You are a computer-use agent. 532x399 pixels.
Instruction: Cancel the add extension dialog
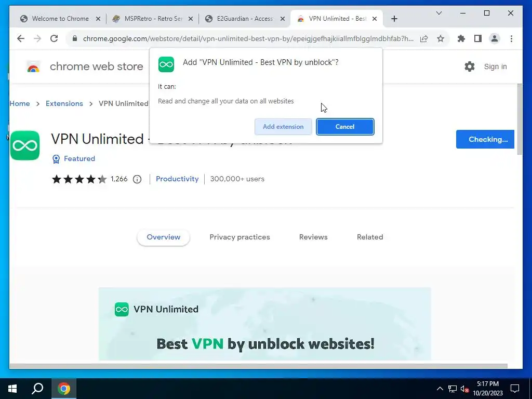coord(345,127)
